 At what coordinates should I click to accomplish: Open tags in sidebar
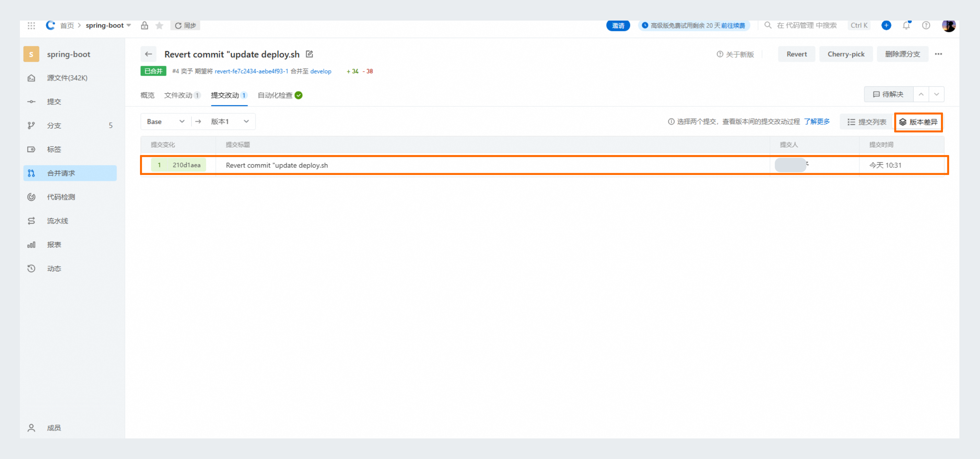click(x=70, y=150)
